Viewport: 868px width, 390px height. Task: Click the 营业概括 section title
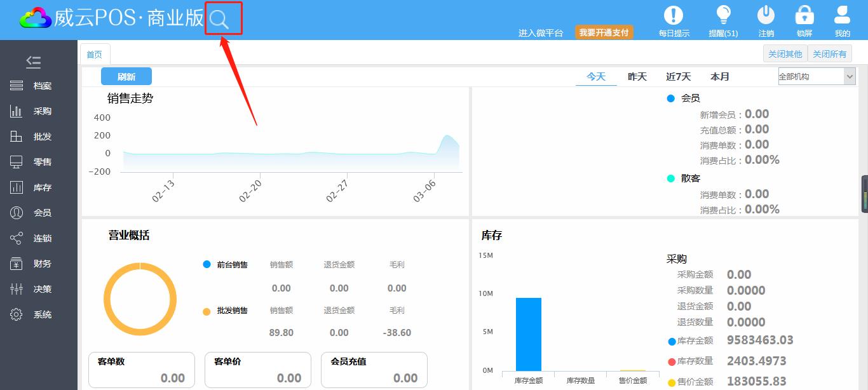coord(129,236)
